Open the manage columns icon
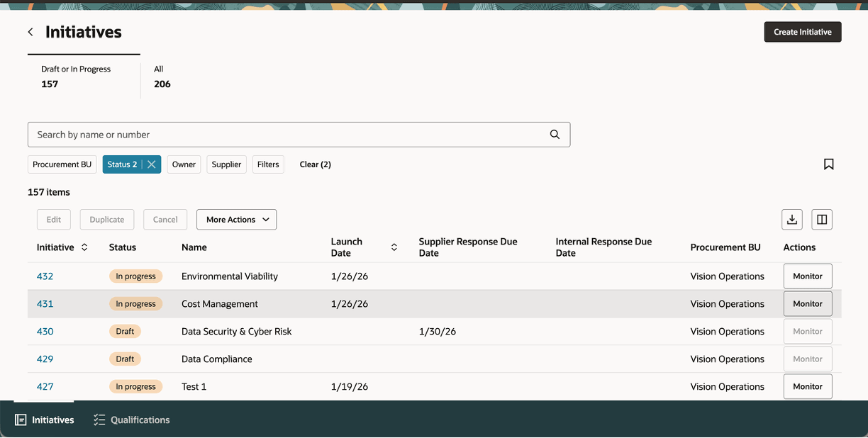The height and width of the screenshot is (438, 868). click(821, 219)
